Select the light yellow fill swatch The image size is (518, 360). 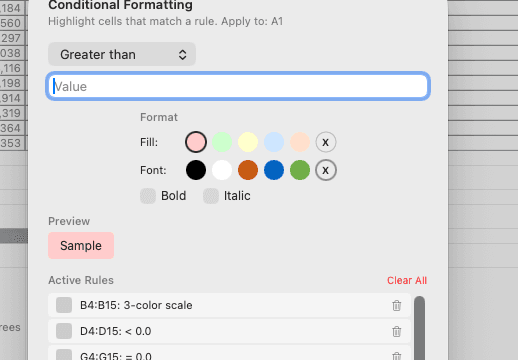pos(248,142)
